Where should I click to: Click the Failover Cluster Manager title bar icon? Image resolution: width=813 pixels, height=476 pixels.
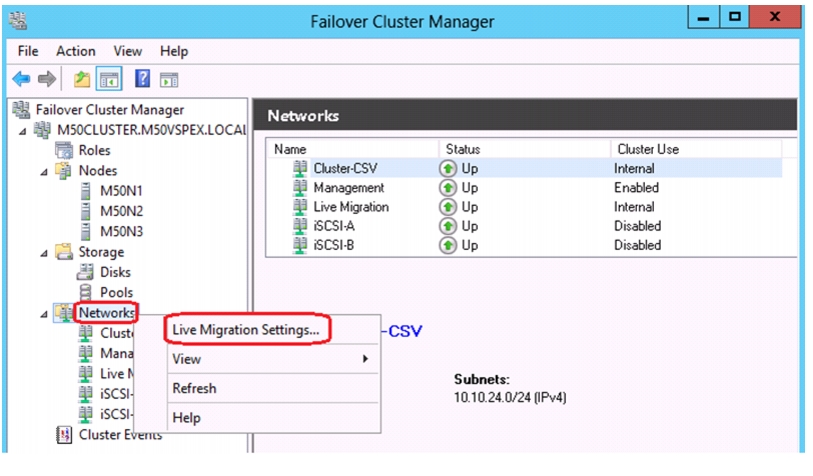tap(18, 21)
